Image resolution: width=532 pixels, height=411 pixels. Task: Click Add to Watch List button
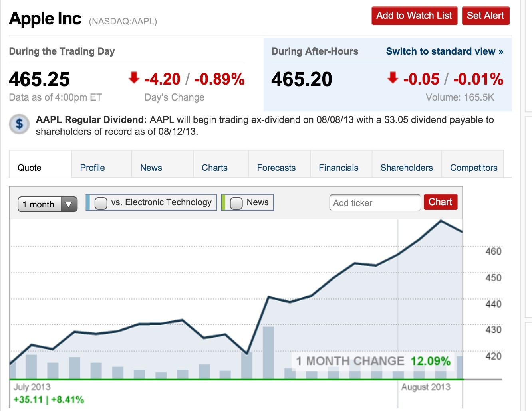tap(414, 16)
